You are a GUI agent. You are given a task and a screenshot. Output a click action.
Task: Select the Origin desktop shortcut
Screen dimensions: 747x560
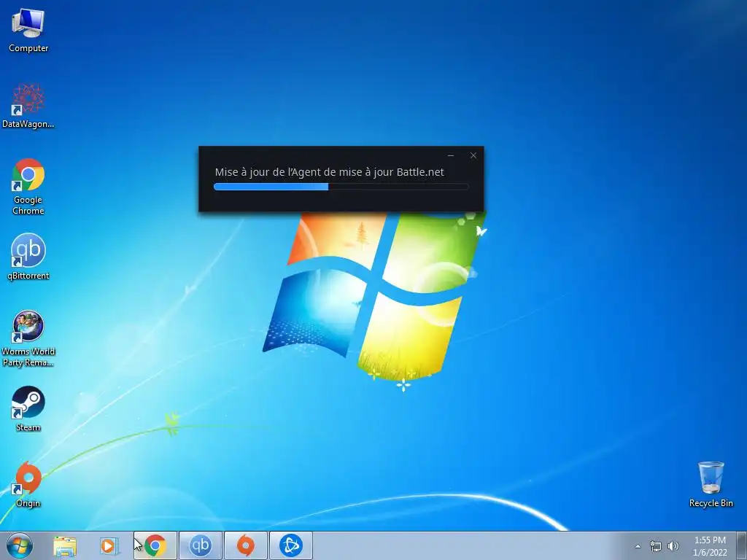pos(28,484)
